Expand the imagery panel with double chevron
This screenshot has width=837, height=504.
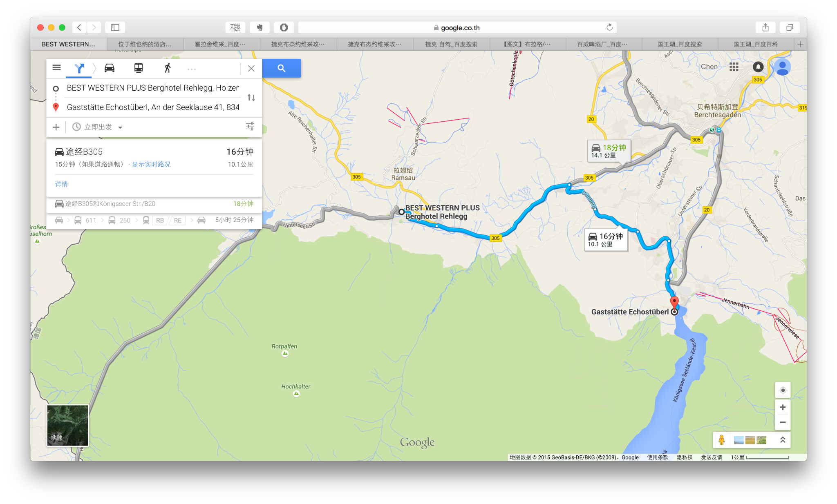(783, 440)
